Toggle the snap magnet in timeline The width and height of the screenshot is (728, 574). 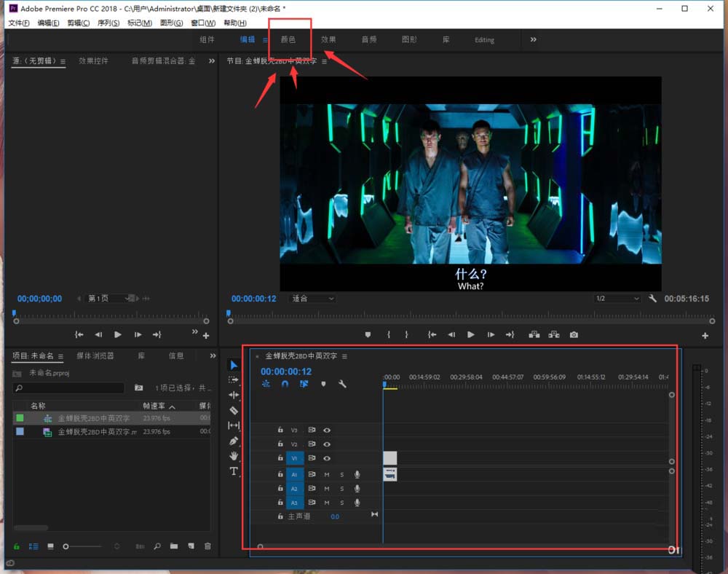[x=285, y=384]
